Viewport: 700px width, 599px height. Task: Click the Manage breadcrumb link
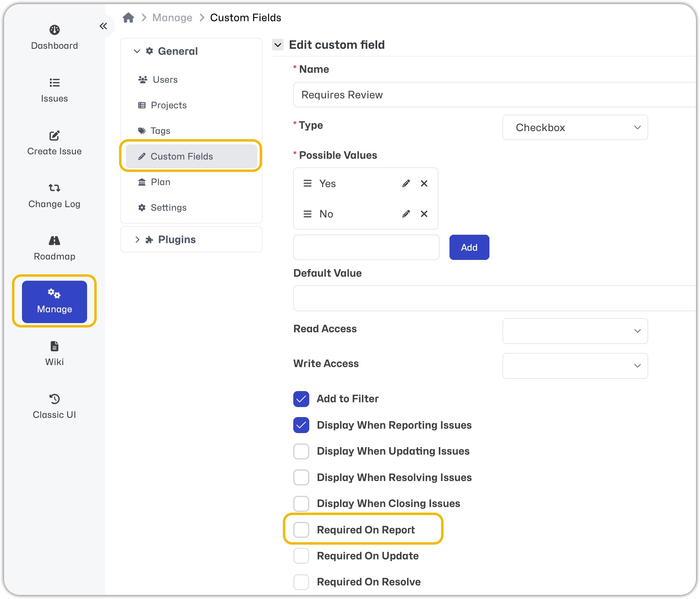(x=172, y=18)
